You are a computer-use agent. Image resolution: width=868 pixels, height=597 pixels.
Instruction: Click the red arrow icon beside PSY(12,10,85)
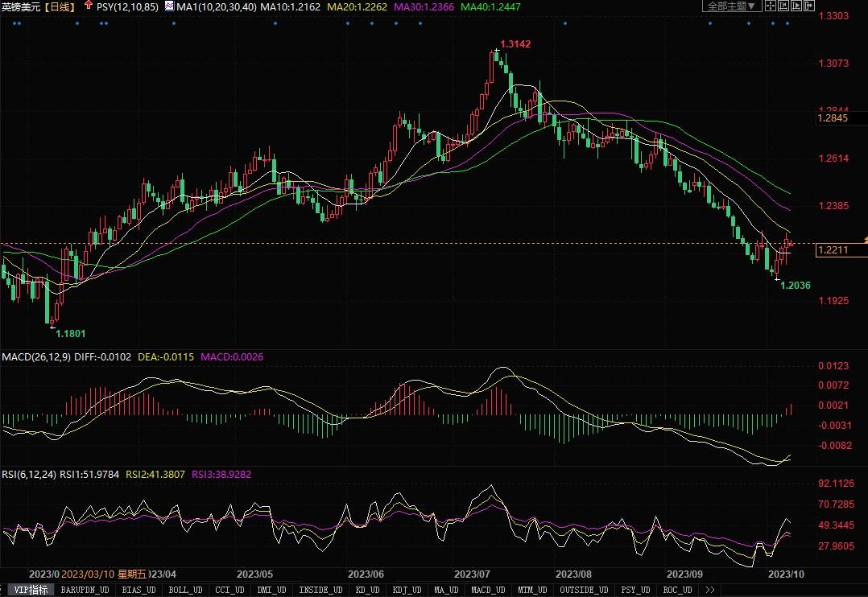pos(88,6)
